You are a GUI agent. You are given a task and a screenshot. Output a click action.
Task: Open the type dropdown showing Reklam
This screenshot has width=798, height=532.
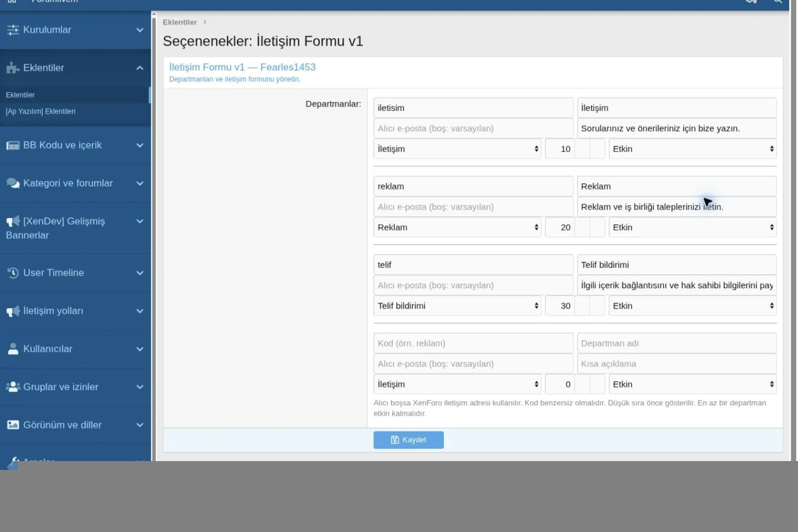click(x=457, y=227)
